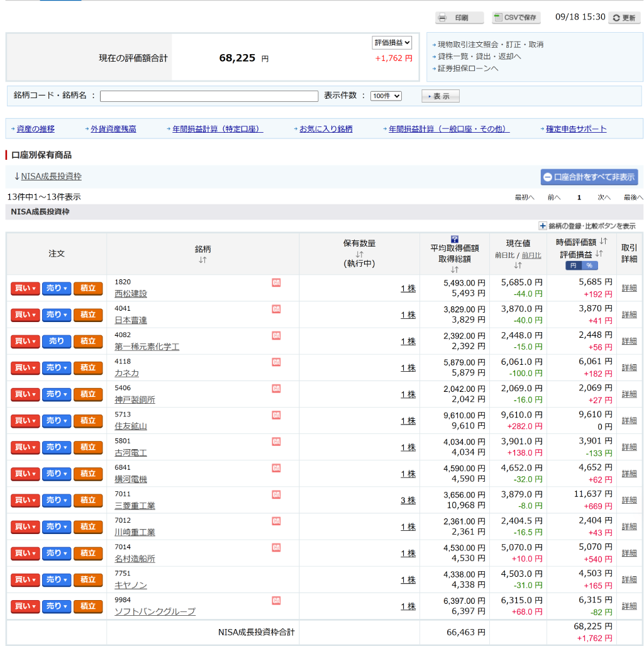Expand the 売り menu for カネカ

(x=57, y=368)
